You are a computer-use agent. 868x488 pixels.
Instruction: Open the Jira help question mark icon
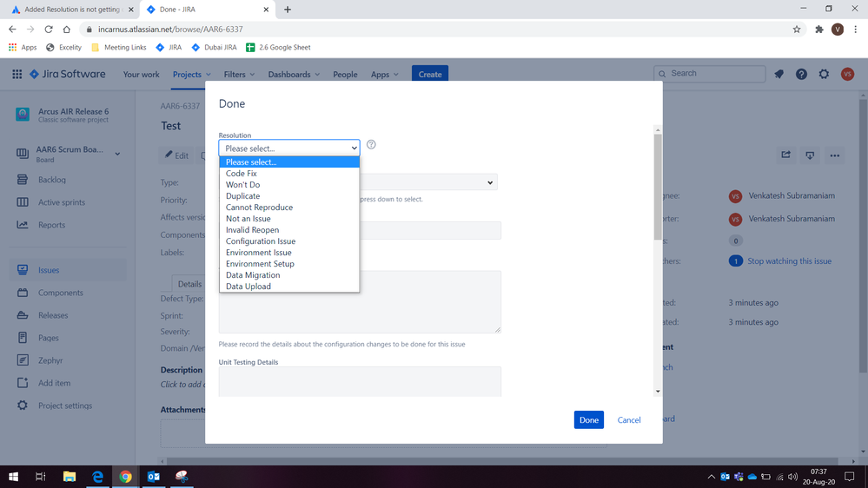[801, 74]
